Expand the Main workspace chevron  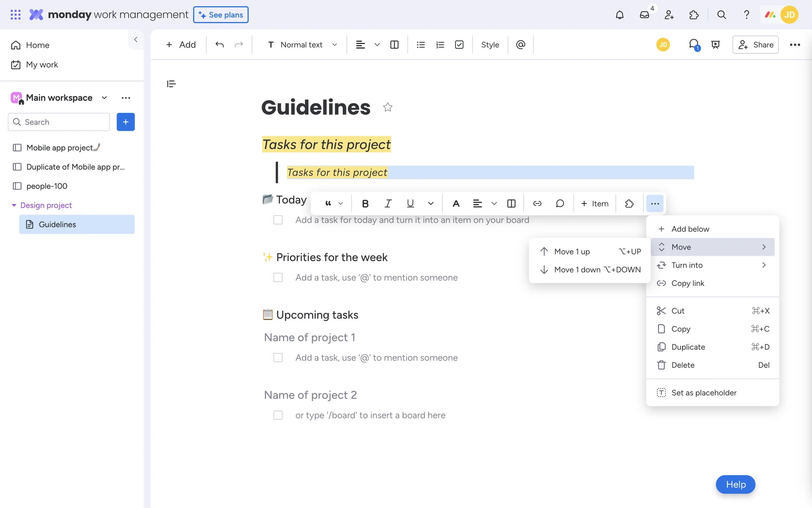(104, 98)
